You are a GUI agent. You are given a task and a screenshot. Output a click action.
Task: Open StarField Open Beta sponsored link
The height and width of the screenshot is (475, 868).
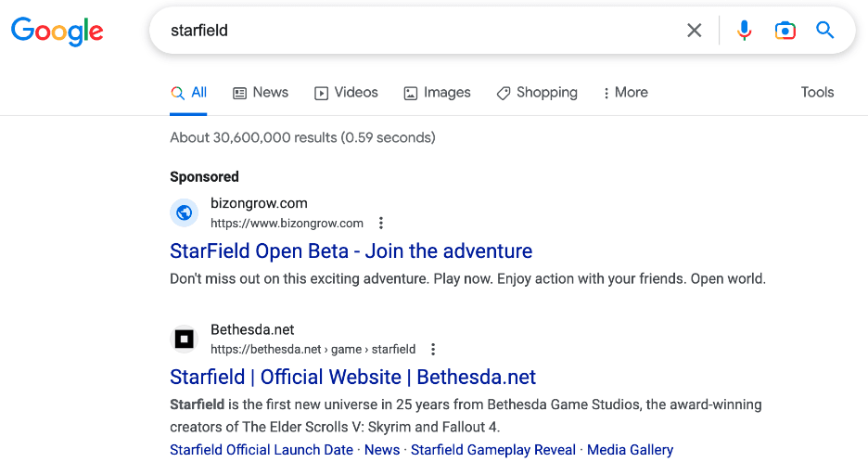351,251
